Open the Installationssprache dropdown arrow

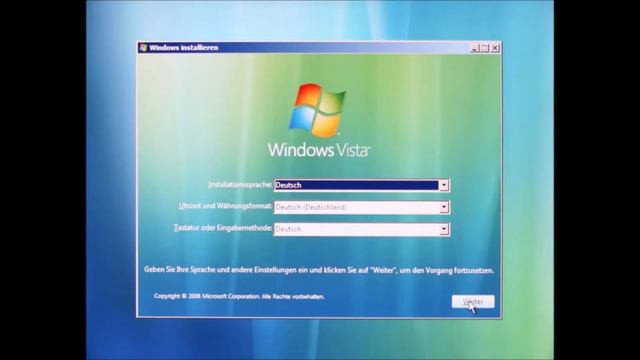click(x=444, y=185)
